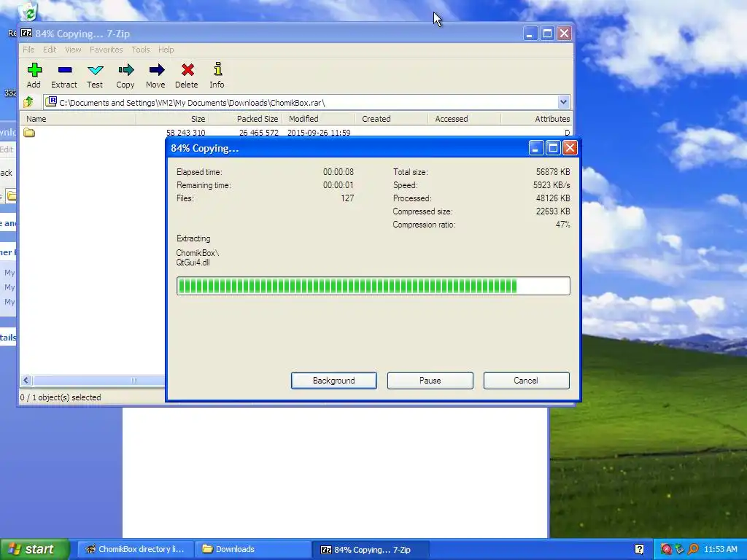
Task: Minimize the Copying progress dialog
Action: [536, 148]
